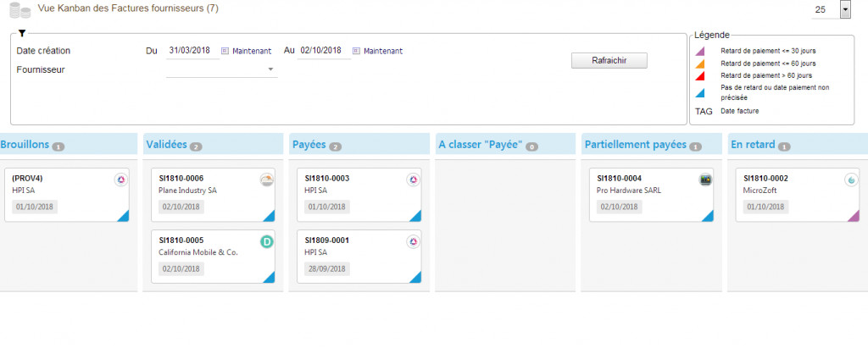Click MicroZoft logo on SI1810-0002 card
Image resolution: width=868 pixels, height=348 pixels.
pos(851,180)
